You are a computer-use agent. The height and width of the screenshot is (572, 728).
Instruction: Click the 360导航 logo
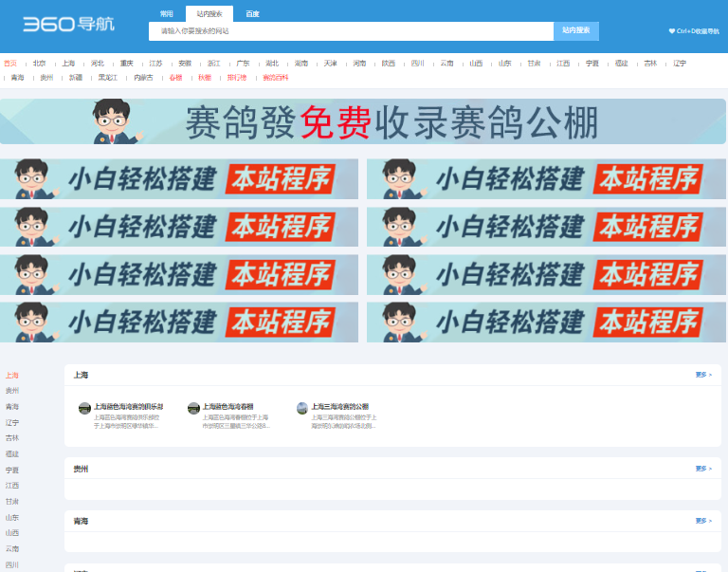[68, 24]
